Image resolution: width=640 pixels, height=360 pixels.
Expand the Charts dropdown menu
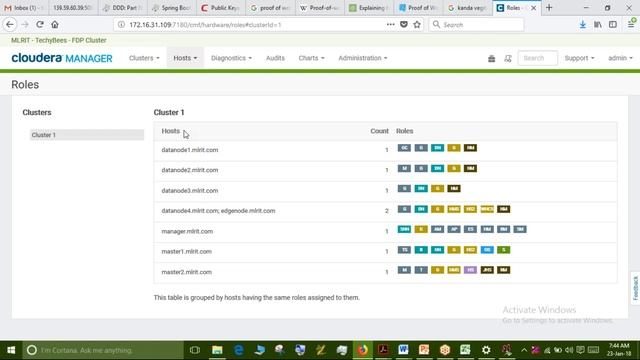point(311,58)
